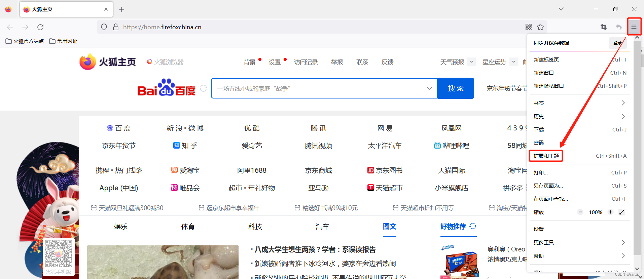
Task: Open the list all tabs chevron
Action: 561,9
